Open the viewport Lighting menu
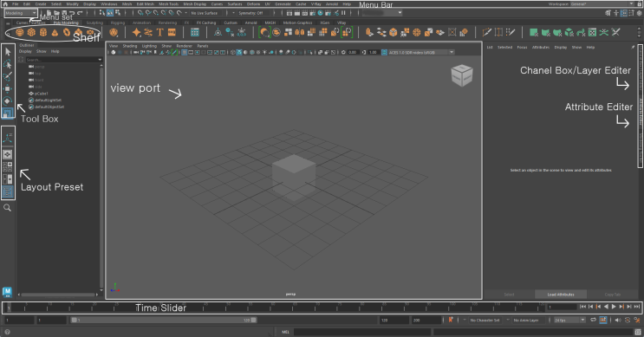Image resolution: width=644 pixels, height=337 pixels. pos(149,46)
